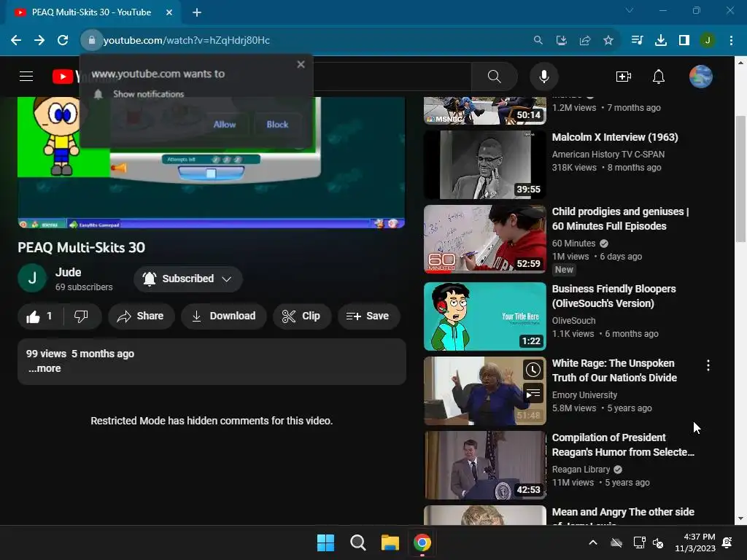Open Chrome downloads
The image size is (747, 560).
coord(661,41)
